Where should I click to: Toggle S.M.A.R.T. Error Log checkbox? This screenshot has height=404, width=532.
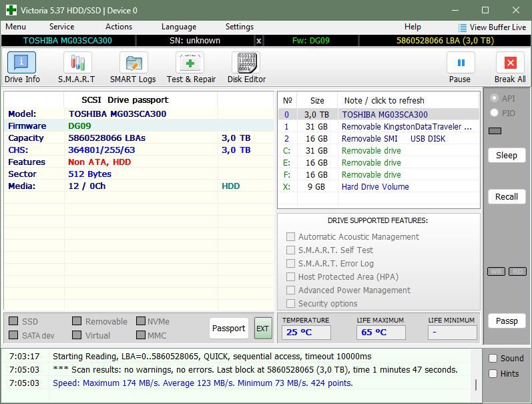[290, 264]
